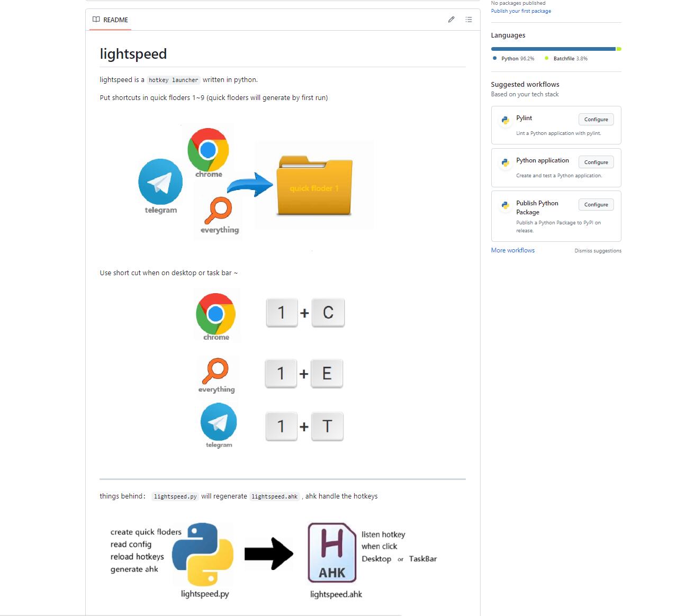This screenshot has height=616, width=695.
Task: Click the Publish Python Package workflow title
Action: tap(537, 207)
